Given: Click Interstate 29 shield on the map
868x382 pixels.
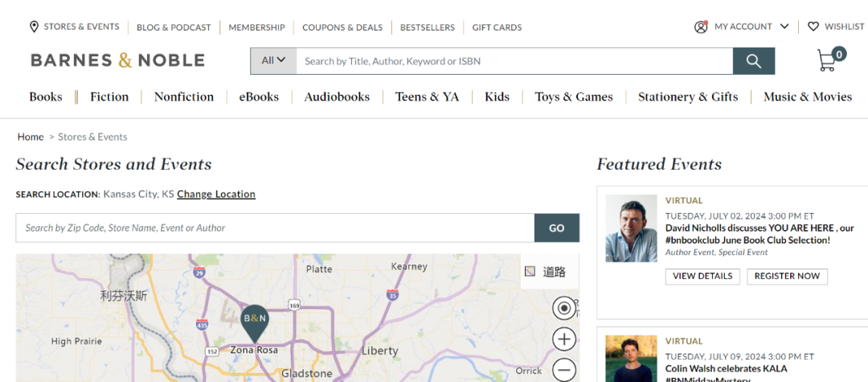Looking at the screenshot, I should point(200,272).
